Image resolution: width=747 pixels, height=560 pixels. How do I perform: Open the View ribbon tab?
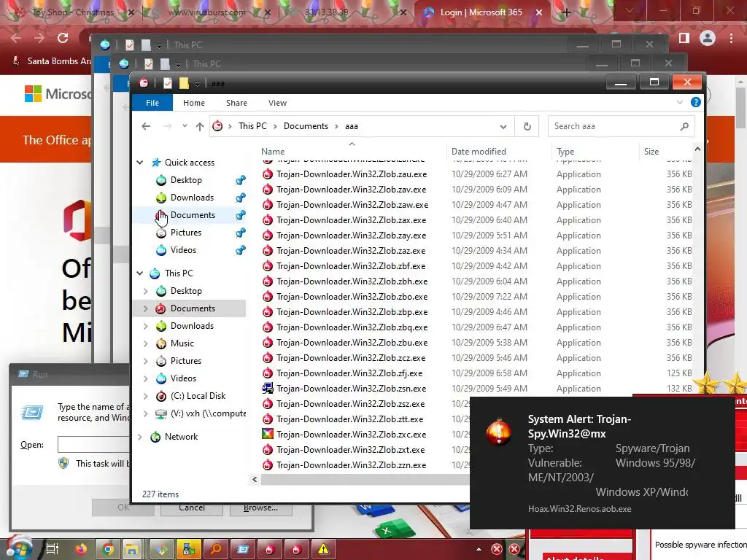tap(277, 103)
